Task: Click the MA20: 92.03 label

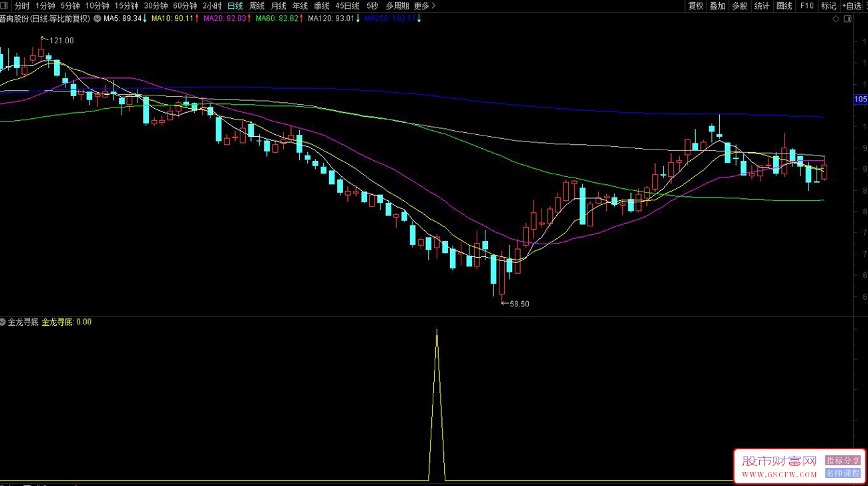Action: point(224,19)
